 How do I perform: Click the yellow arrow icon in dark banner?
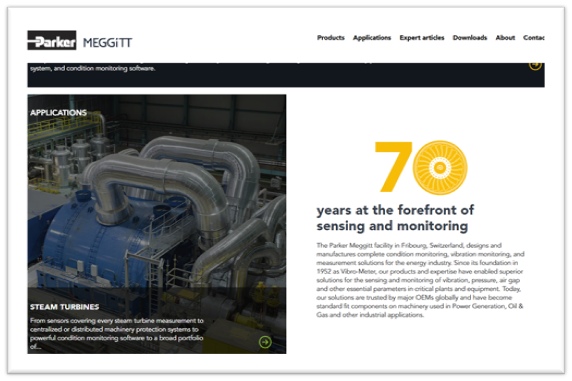tap(535, 66)
